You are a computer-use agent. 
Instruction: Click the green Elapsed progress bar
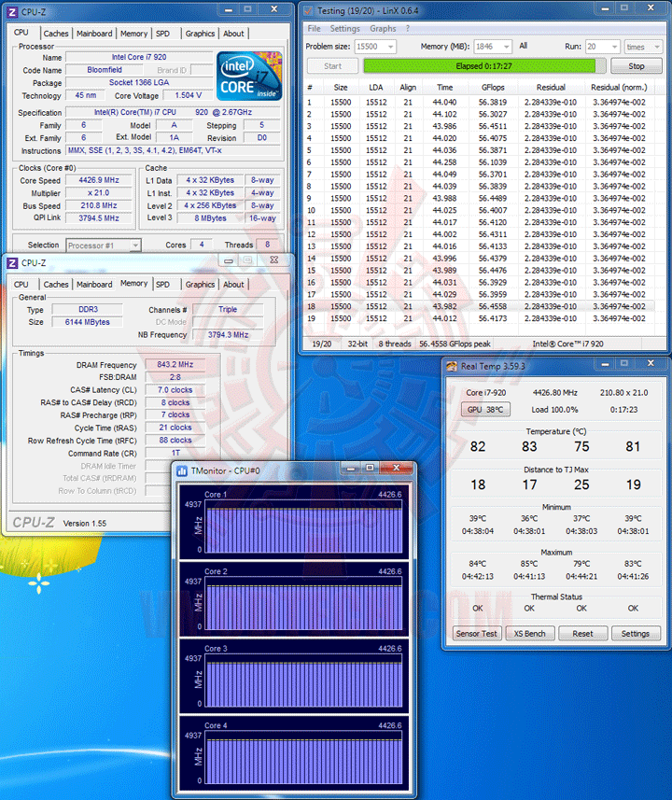pyautogui.click(x=484, y=66)
